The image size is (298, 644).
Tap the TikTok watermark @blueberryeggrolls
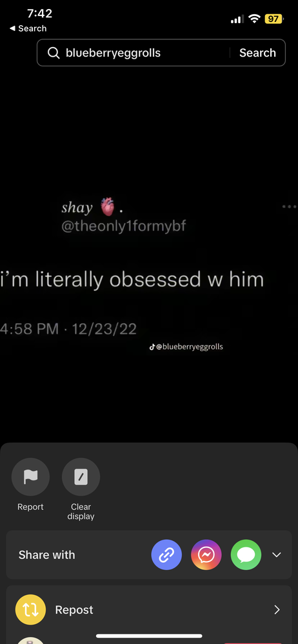click(186, 346)
